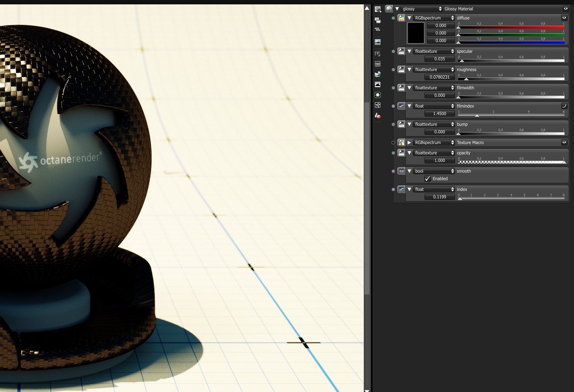
Task: Open the roughness floattexture type dropdown
Action: coord(434,69)
